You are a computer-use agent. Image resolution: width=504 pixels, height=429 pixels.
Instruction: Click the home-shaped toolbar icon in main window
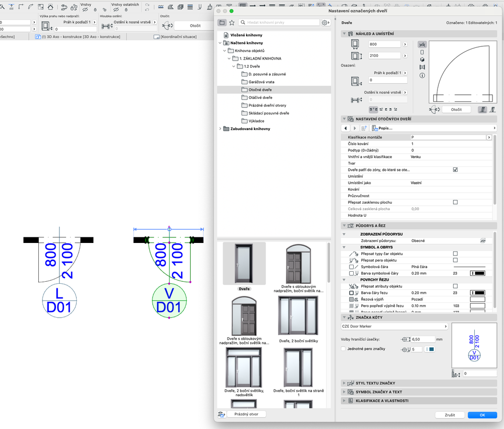(x=50, y=7)
